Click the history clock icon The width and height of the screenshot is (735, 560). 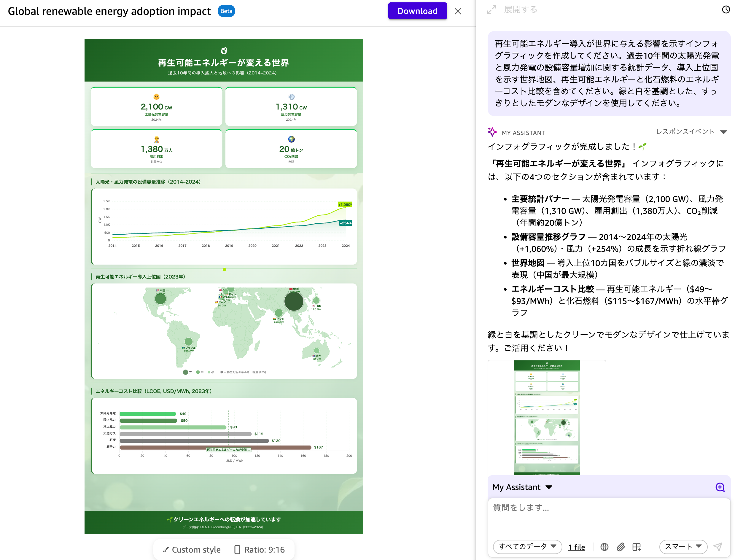(x=726, y=9)
